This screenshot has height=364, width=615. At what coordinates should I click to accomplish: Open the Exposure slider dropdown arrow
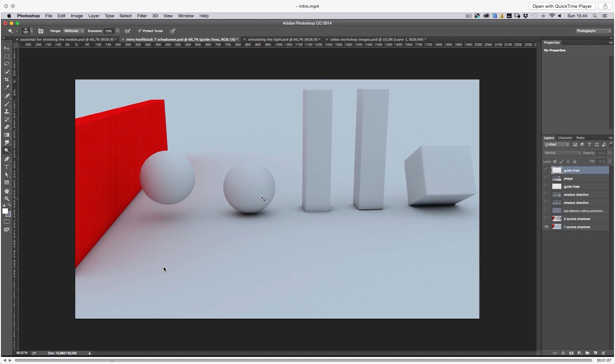click(x=118, y=31)
